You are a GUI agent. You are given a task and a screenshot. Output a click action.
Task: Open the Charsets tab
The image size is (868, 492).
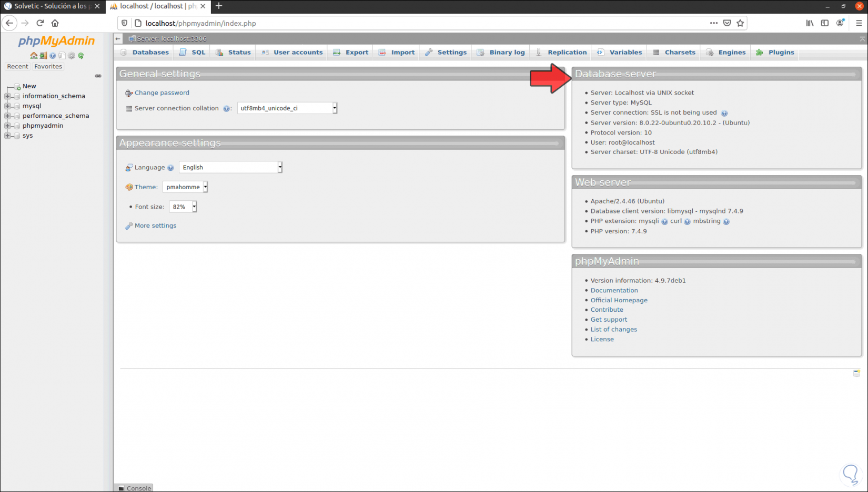(674, 53)
